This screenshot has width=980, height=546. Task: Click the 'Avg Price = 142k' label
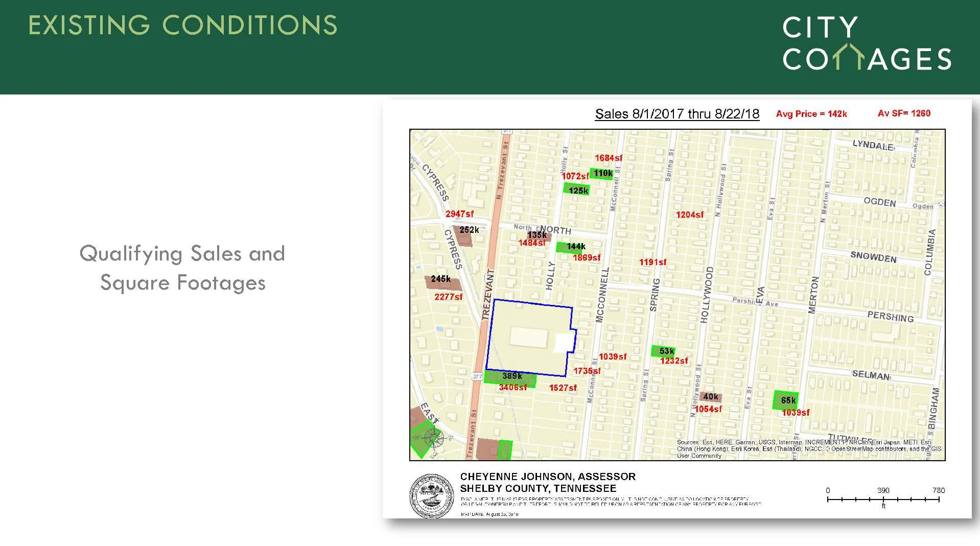[x=811, y=114]
